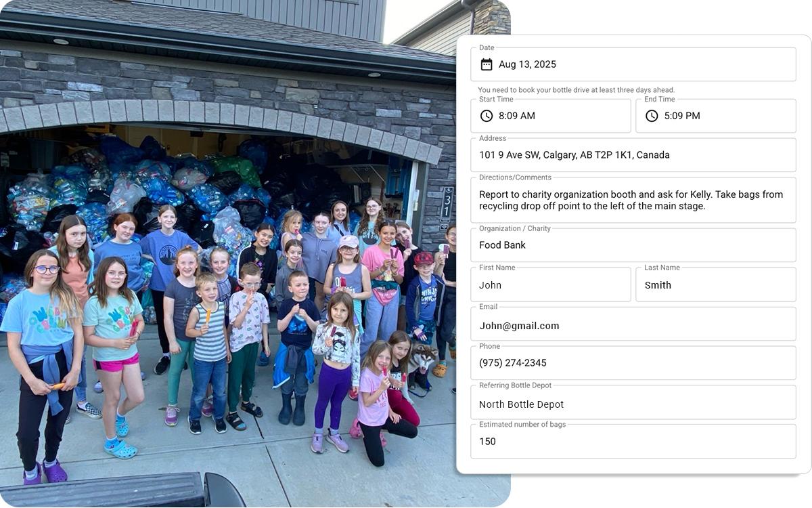The height and width of the screenshot is (508, 812).
Task: Click the calendar icon in Date field
Action: (487, 64)
